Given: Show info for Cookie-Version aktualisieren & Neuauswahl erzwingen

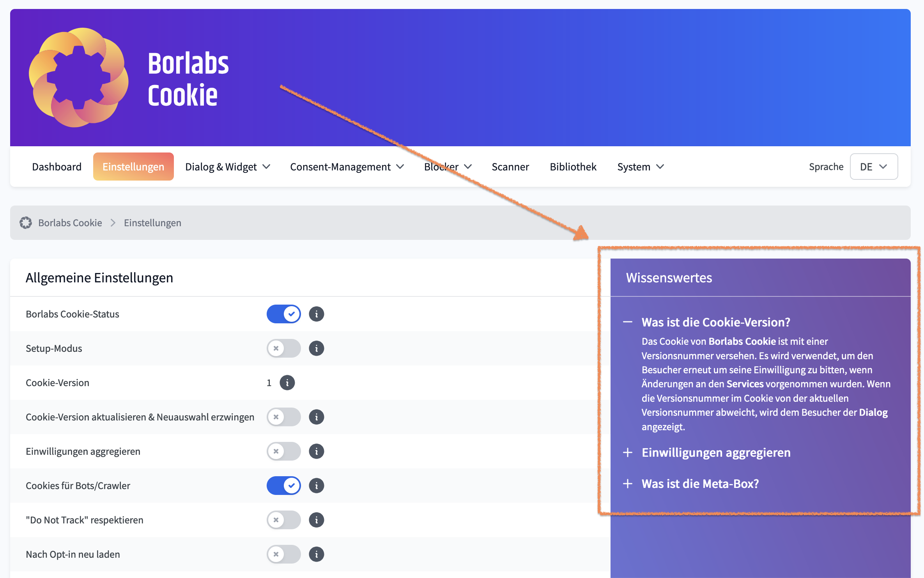Looking at the screenshot, I should 317,417.
